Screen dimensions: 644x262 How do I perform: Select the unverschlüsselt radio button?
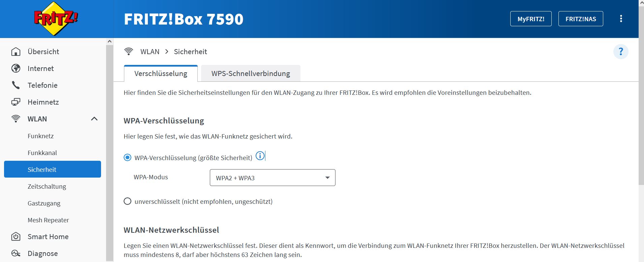[x=127, y=201]
